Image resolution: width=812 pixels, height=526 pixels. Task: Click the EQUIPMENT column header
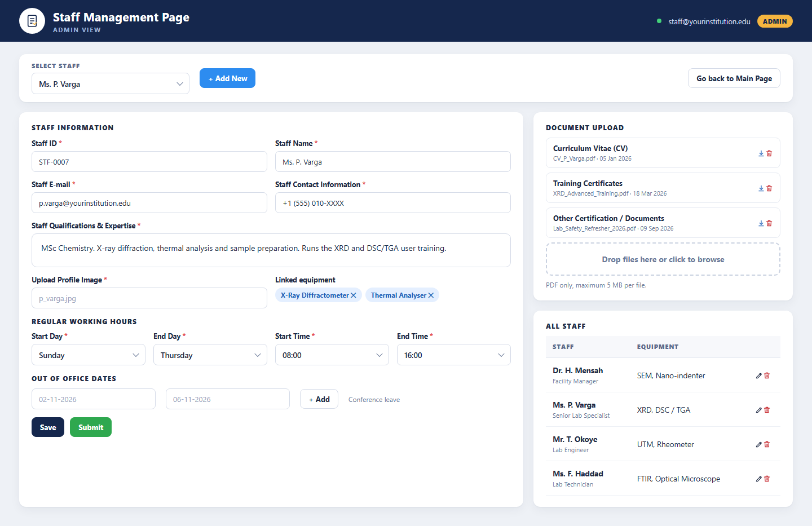[657, 347]
